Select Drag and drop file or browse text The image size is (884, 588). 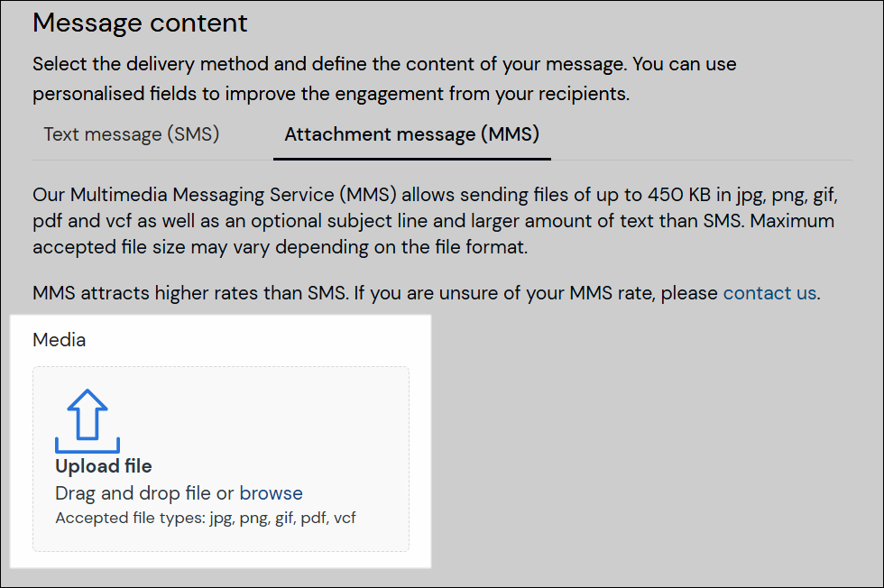click(179, 493)
